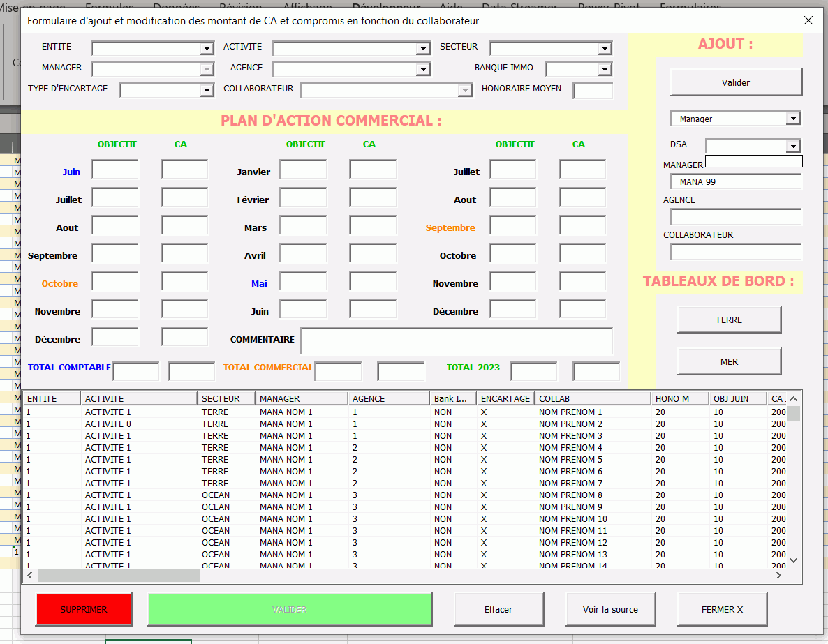This screenshot has width=828, height=644.
Task: Click in the COMMENTAIRE text field
Action: (x=457, y=340)
